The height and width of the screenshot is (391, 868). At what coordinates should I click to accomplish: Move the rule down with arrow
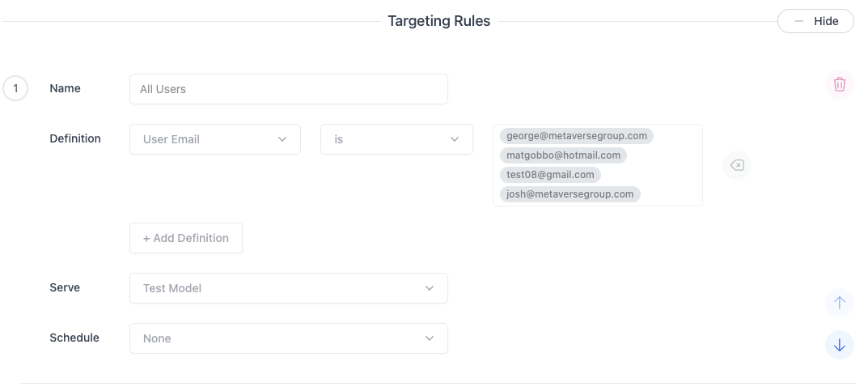pyautogui.click(x=840, y=345)
